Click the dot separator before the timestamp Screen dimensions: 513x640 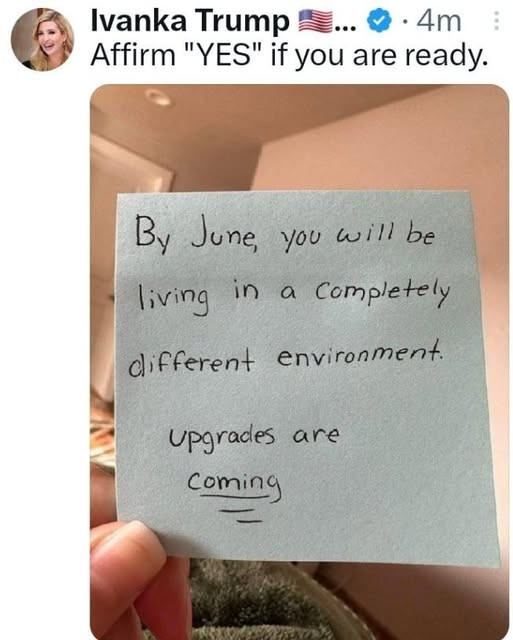pyautogui.click(x=403, y=23)
